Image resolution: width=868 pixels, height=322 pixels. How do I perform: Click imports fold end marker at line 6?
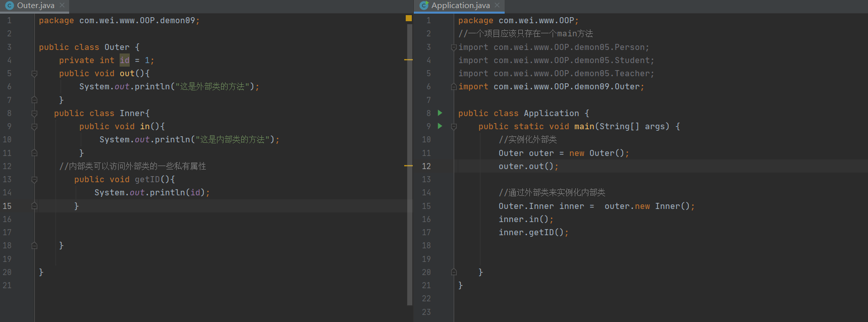pos(454,87)
